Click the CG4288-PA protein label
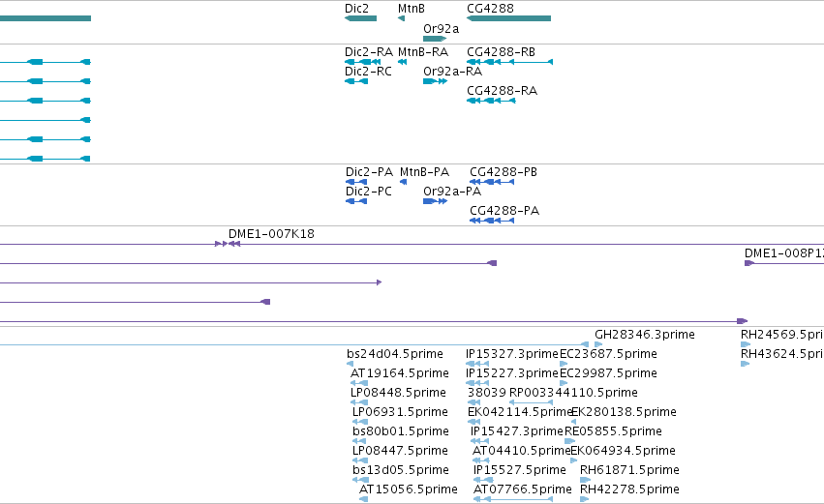824x504 pixels. [504, 211]
